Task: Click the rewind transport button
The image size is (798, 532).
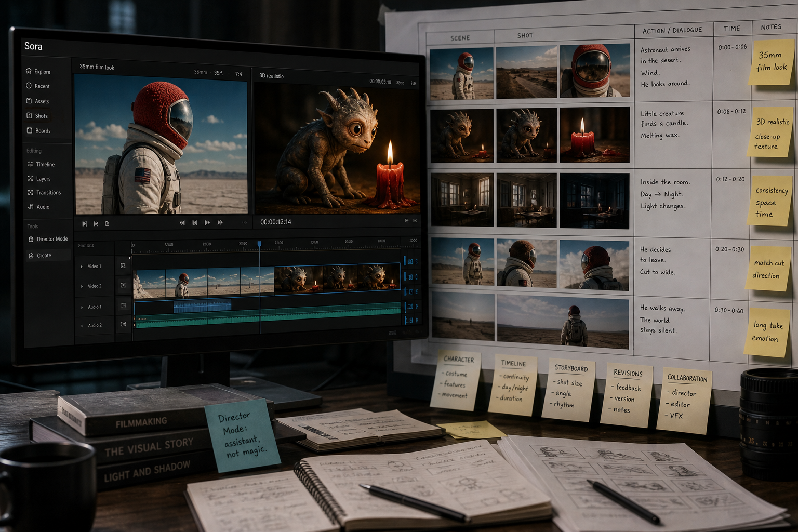Action: pyautogui.click(x=182, y=223)
